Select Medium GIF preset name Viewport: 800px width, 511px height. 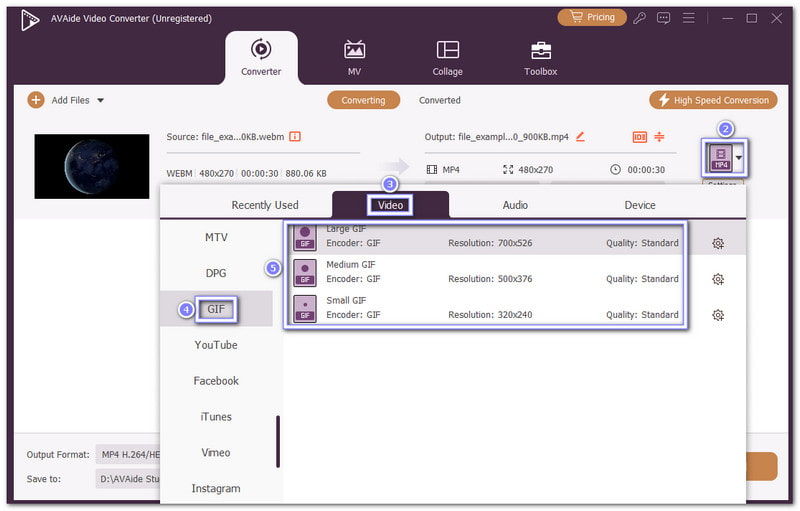pyautogui.click(x=351, y=264)
